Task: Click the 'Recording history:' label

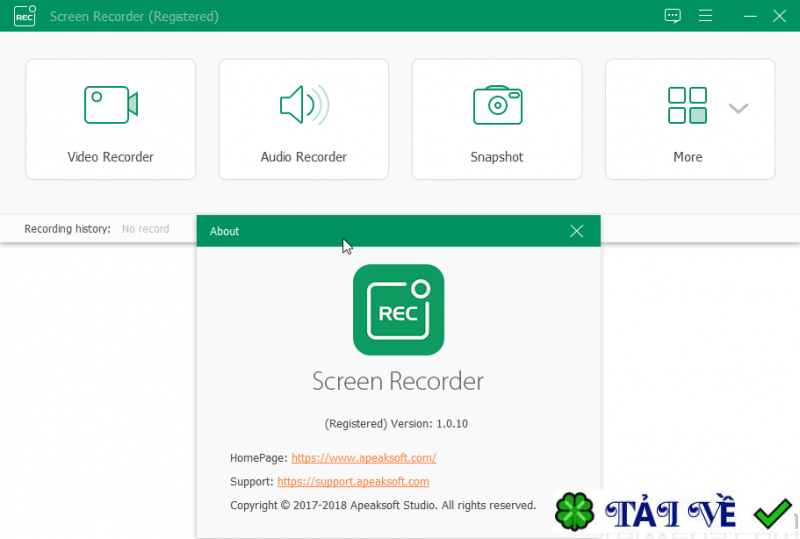Action: tap(67, 229)
